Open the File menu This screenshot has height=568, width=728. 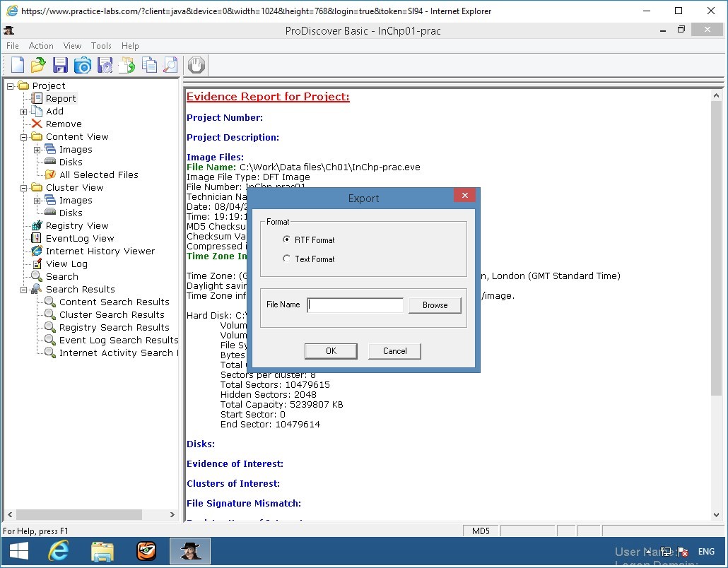click(13, 45)
